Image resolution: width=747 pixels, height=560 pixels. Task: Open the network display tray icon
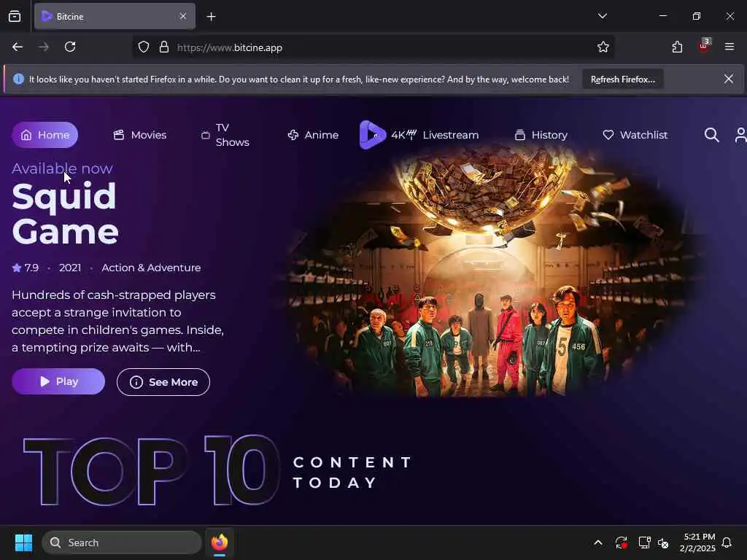(x=644, y=542)
